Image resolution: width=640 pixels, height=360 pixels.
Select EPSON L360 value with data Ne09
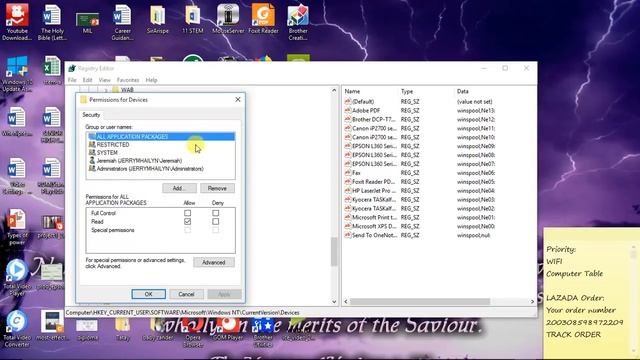[x=370, y=146]
